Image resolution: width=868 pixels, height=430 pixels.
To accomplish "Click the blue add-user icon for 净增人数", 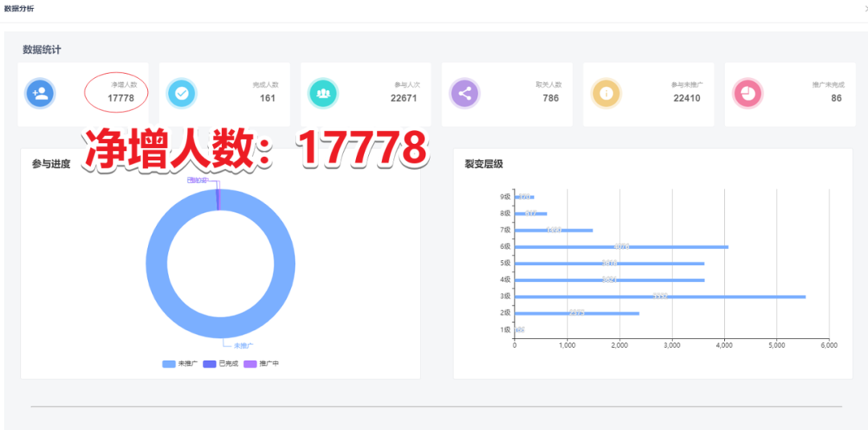I will 40,93.
